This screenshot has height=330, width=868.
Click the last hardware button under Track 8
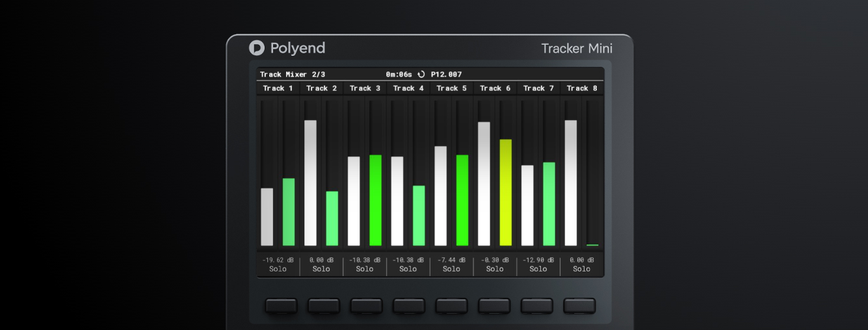click(x=579, y=305)
